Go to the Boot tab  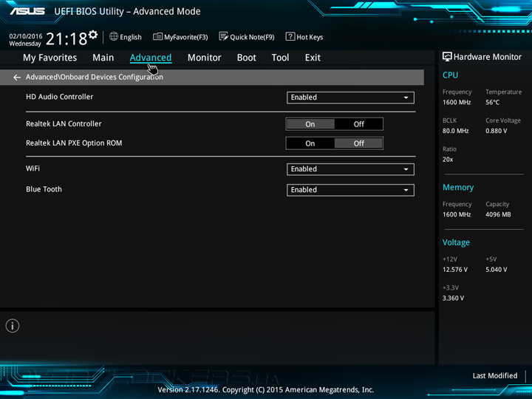246,58
